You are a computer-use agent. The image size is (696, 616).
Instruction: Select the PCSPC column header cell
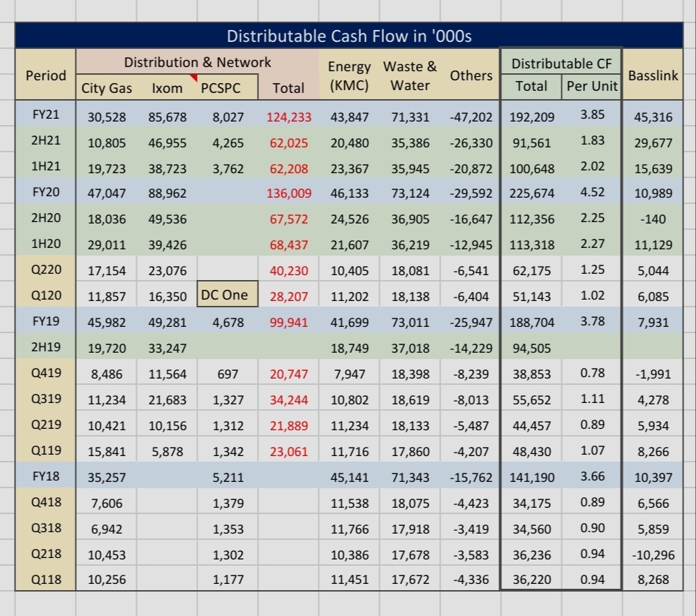(x=220, y=88)
